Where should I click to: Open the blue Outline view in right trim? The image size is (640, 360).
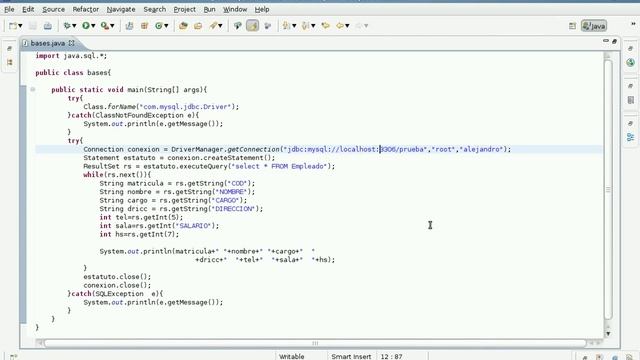631,137
